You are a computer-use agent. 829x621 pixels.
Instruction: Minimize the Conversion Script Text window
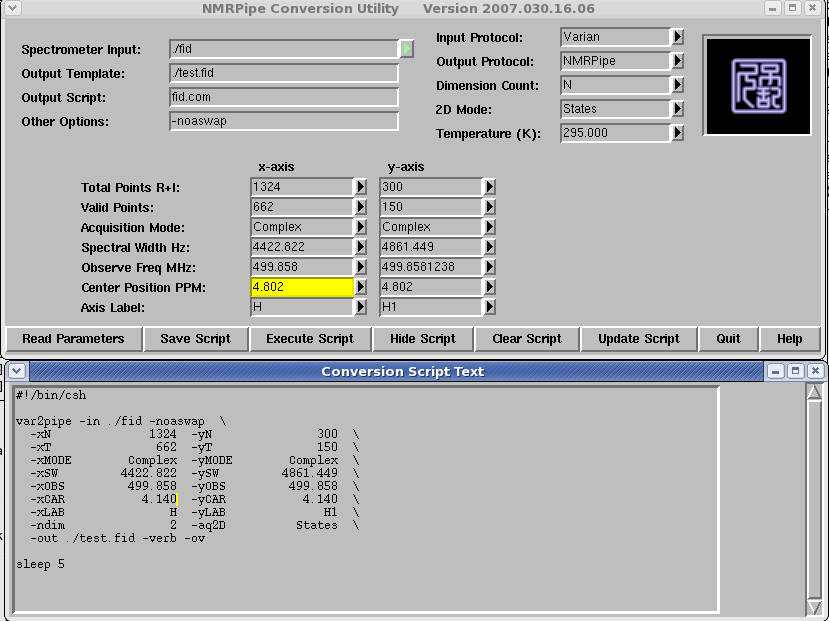(x=775, y=372)
